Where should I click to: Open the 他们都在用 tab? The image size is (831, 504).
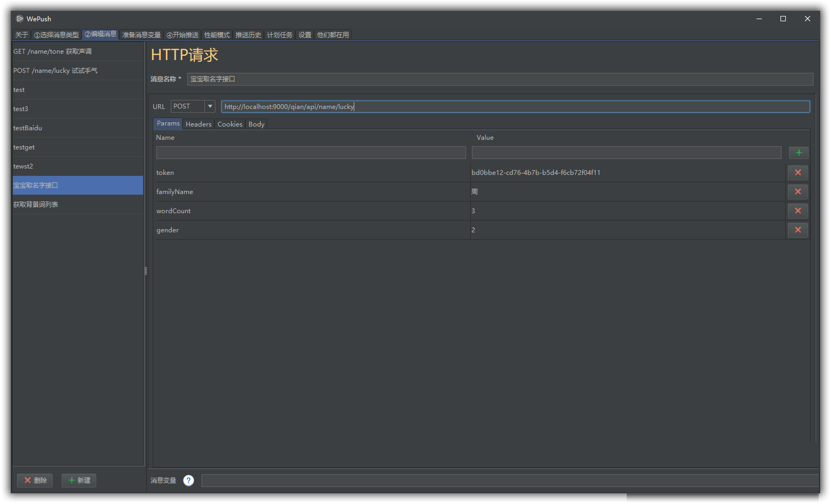coord(333,35)
